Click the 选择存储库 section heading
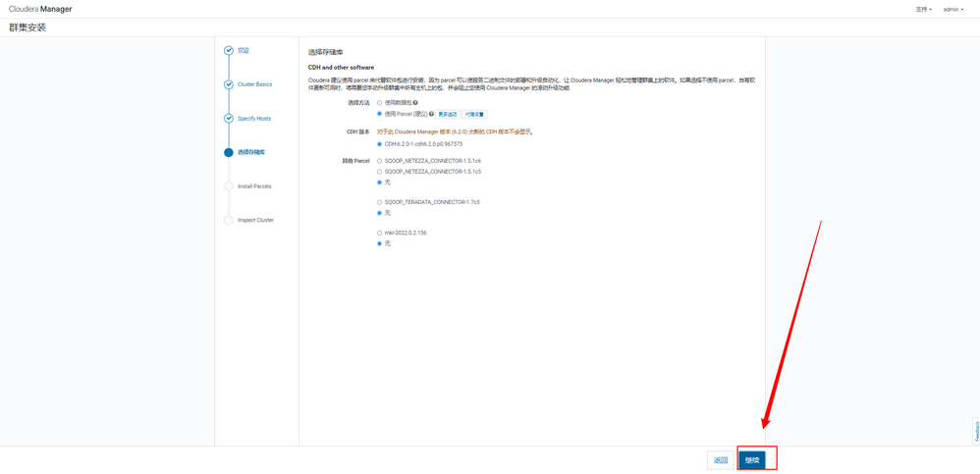Viewport: 980px width, 474px height. pos(326,52)
